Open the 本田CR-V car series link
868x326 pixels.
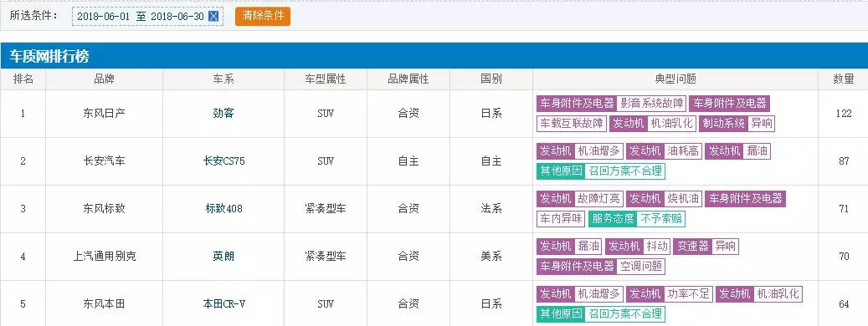[x=223, y=304]
